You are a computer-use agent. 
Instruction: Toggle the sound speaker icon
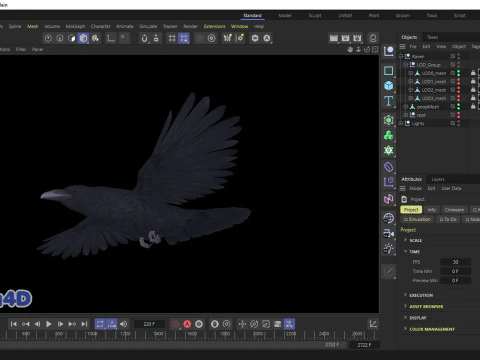124,324
